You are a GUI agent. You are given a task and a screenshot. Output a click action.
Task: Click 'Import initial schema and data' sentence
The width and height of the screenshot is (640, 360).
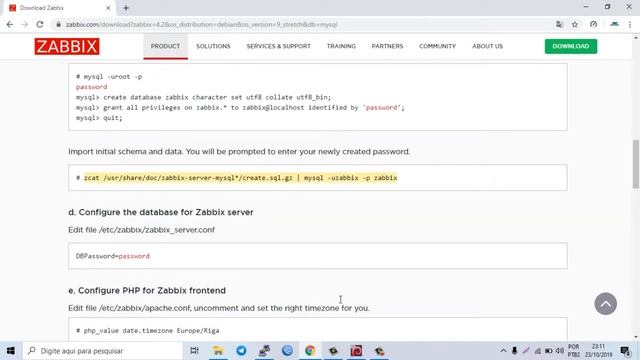tap(239, 151)
